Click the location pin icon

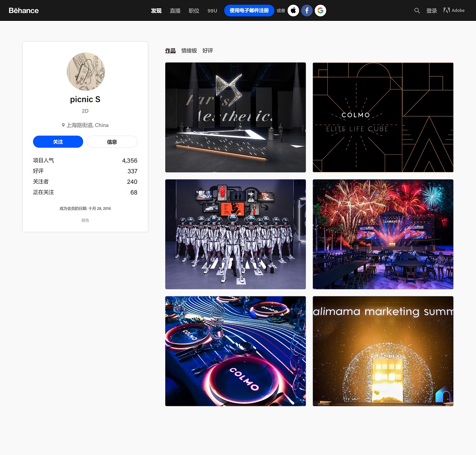tap(63, 125)
